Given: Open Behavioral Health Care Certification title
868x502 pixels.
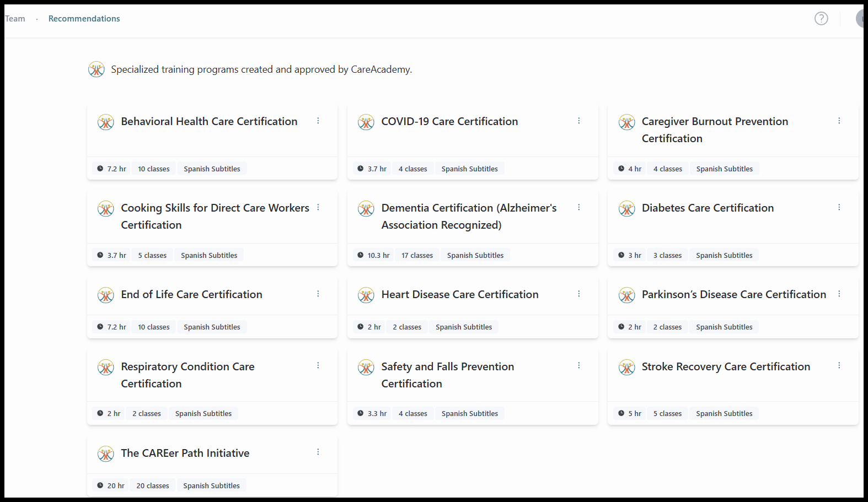Looking at the screenshot, I should pyautogui.click(x=209, y=121).
